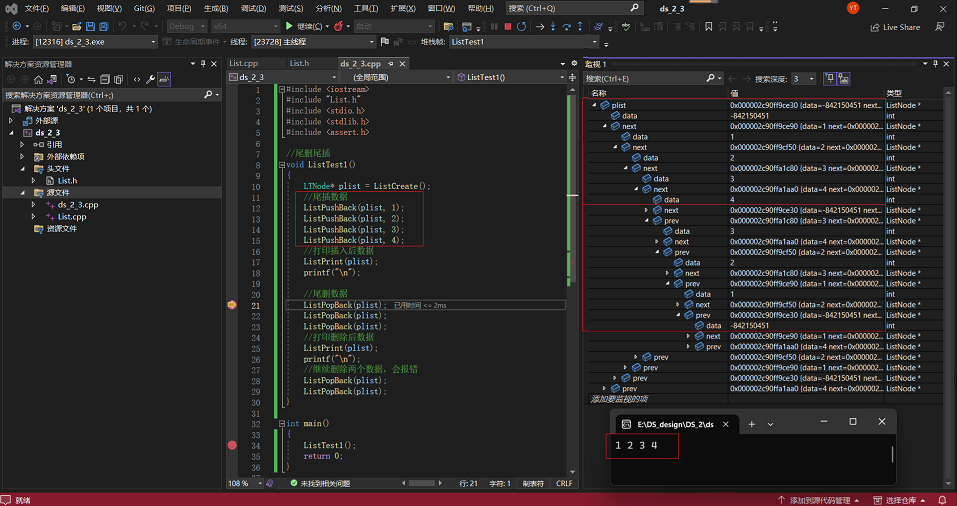Screen dimensions: 957x506
Task: Click the breakpoint on line 34
Action: click(x=232, y=446)
